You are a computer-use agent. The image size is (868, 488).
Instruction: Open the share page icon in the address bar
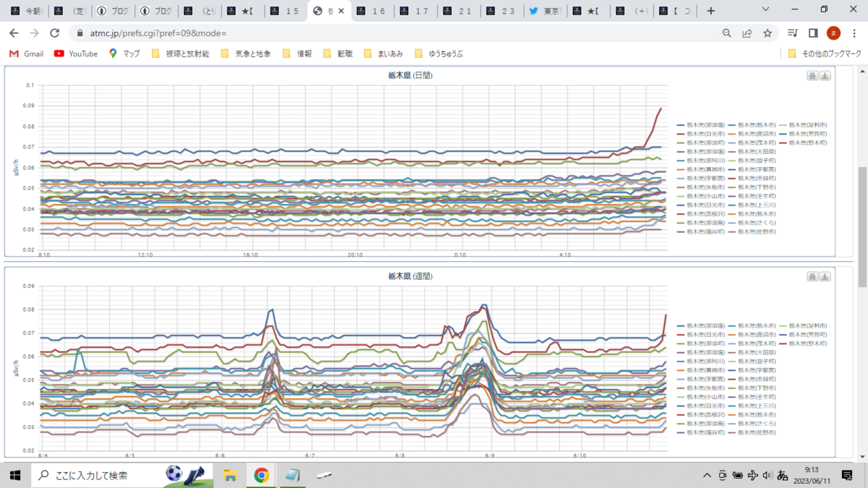[x=747, y=33]
